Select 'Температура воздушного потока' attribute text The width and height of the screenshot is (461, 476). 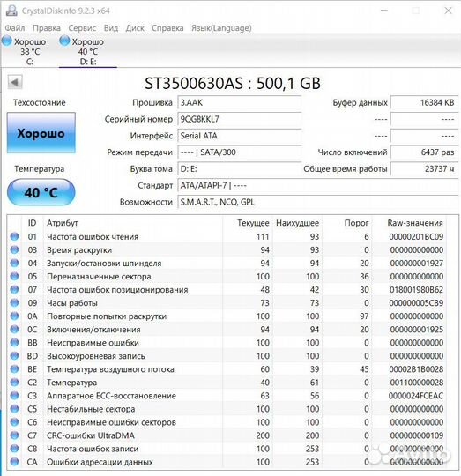click(x=110, y=369)
